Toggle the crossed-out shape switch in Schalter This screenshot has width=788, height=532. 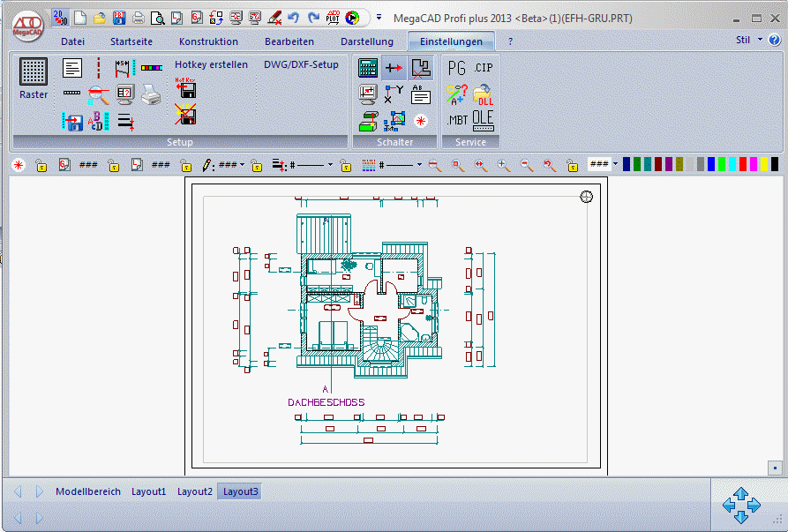pyautogui.click(x=420, y=68)
